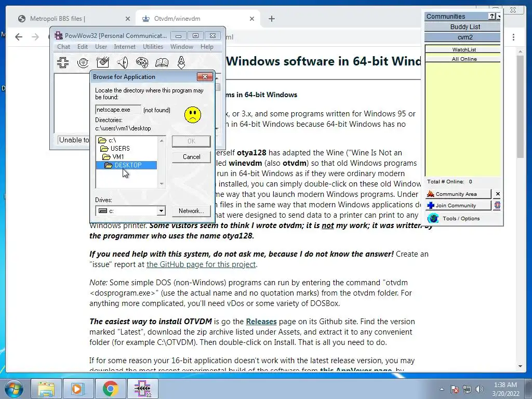
Task: Click the cross icon in PowWow toolbar
Action: (x=63, y=62)
